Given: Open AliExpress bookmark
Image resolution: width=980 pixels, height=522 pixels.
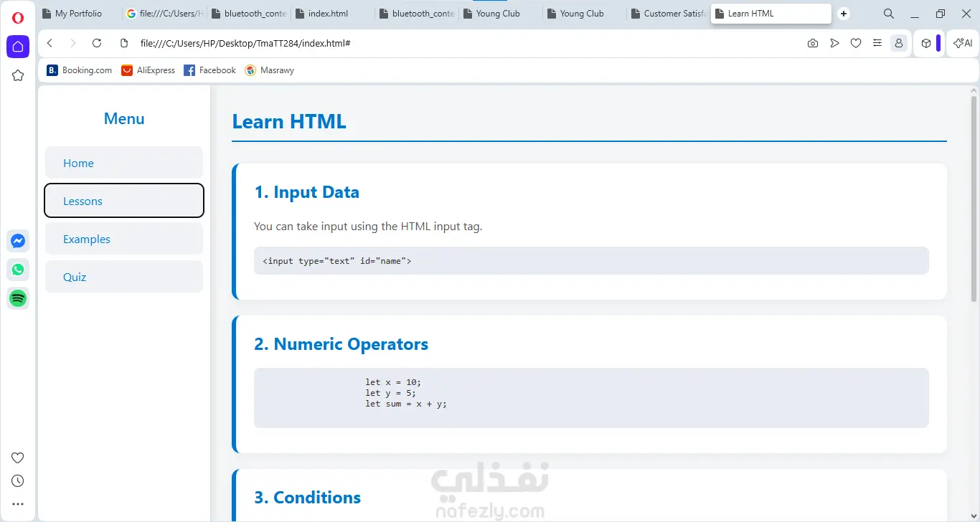Looking at the screenshot, I should click(149, 70).
